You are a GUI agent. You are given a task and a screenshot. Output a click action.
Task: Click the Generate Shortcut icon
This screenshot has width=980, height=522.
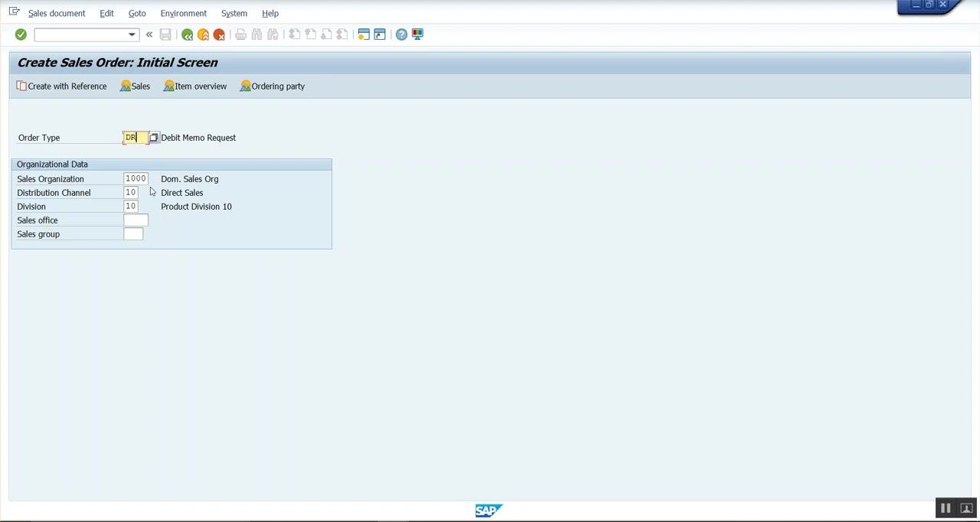tap(380, 34)
